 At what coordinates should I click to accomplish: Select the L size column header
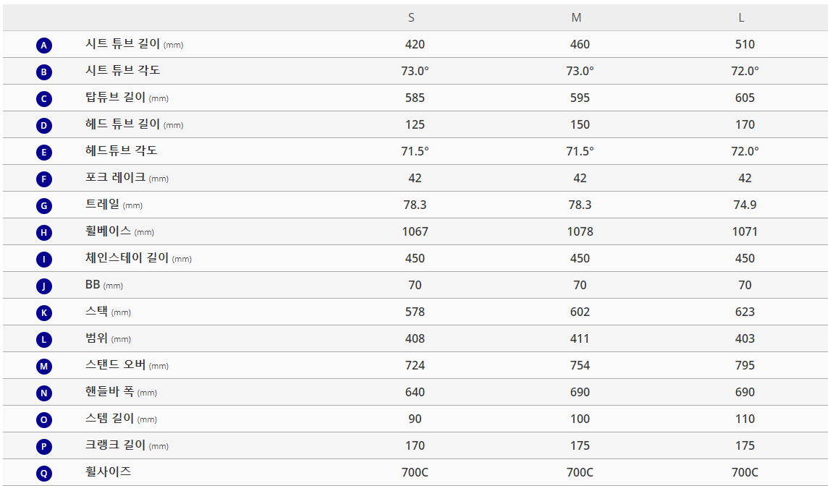[x=742, y=18]
